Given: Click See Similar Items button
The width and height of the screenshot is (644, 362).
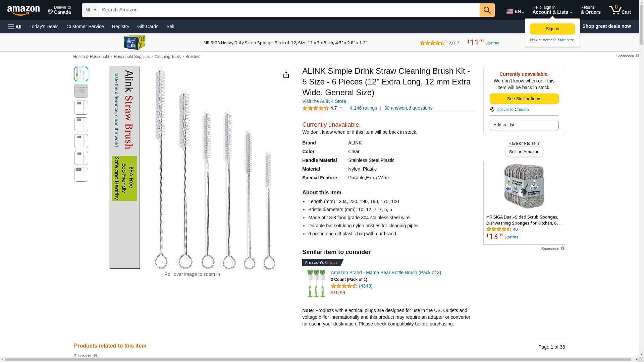Looking at the screenshot, I should (524, 99).
